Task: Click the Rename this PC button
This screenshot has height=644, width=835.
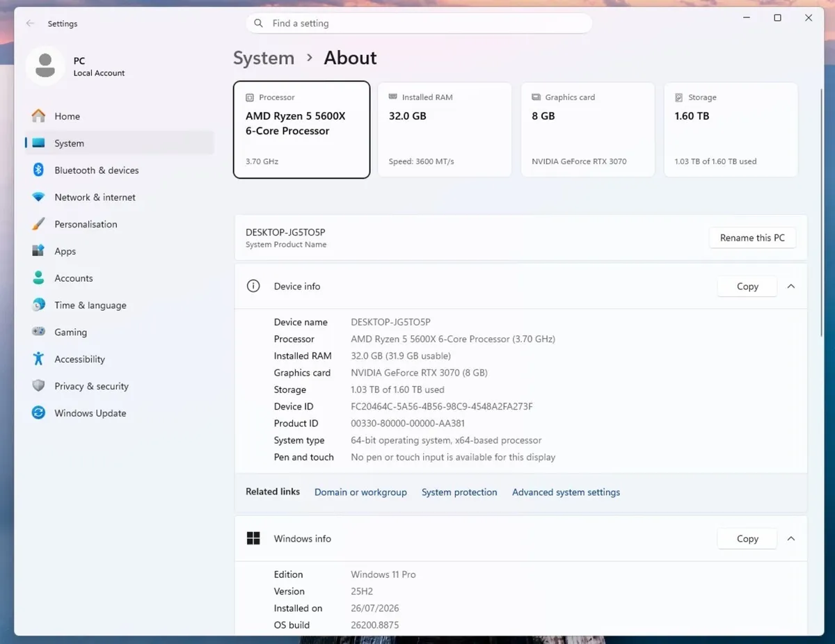Action: coord(752,238)
